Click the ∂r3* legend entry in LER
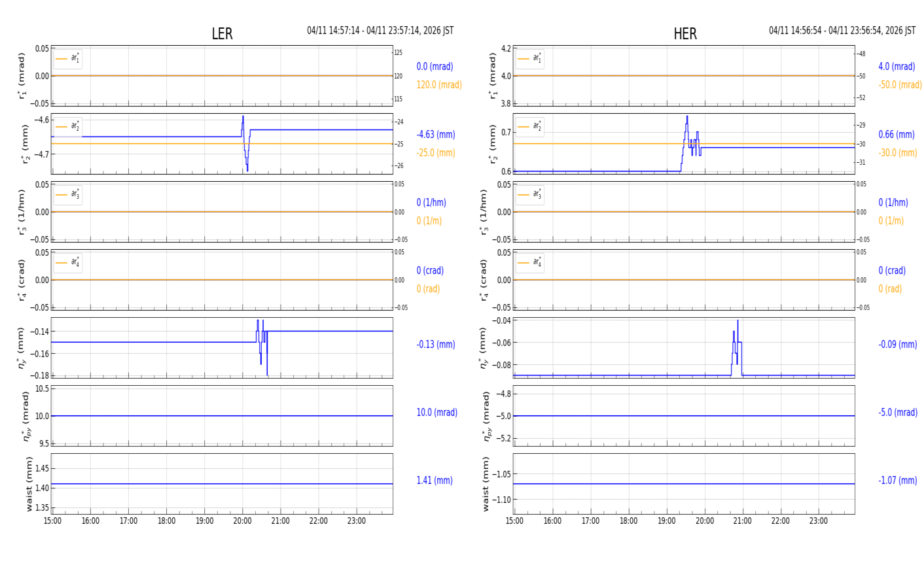Image resolution: width=924 pixels, height=565 pixels. pyautogui.click(x=68, y=194)
